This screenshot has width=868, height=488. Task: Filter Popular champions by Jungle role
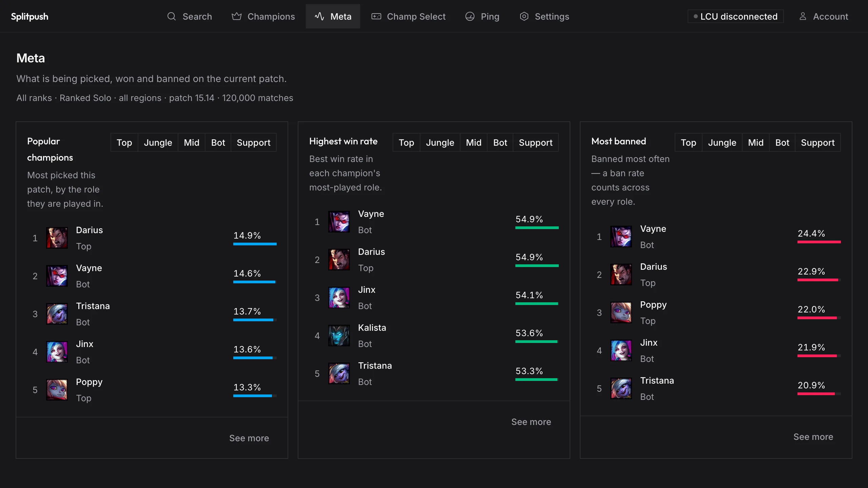point(158,142)
